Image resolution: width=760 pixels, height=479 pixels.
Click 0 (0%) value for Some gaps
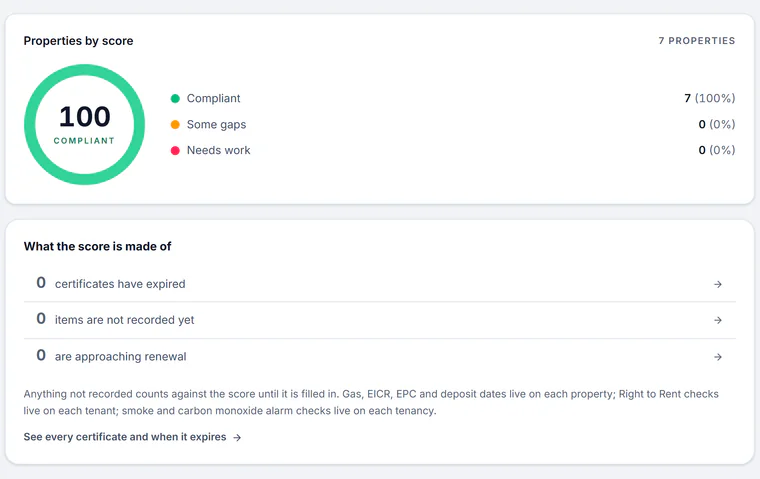coord(717,125)
